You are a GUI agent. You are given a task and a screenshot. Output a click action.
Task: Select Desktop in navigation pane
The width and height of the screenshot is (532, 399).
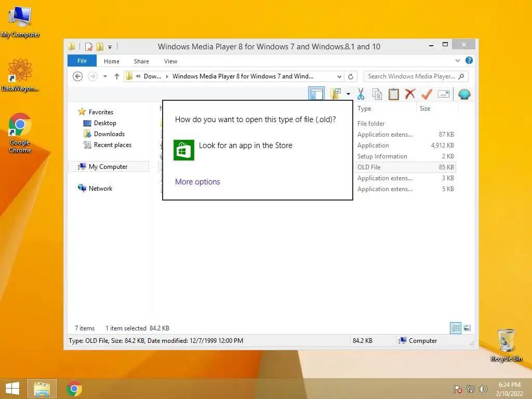[105, 123]
